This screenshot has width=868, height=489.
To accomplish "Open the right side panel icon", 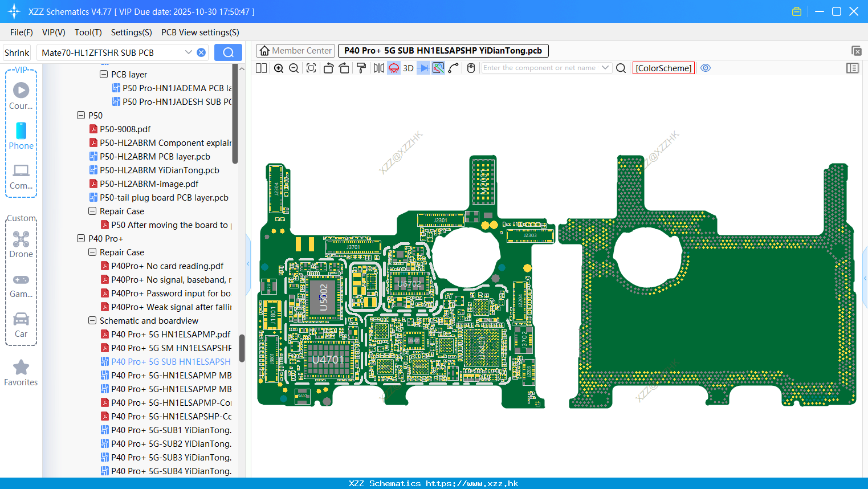I will (x=853, y=68).
